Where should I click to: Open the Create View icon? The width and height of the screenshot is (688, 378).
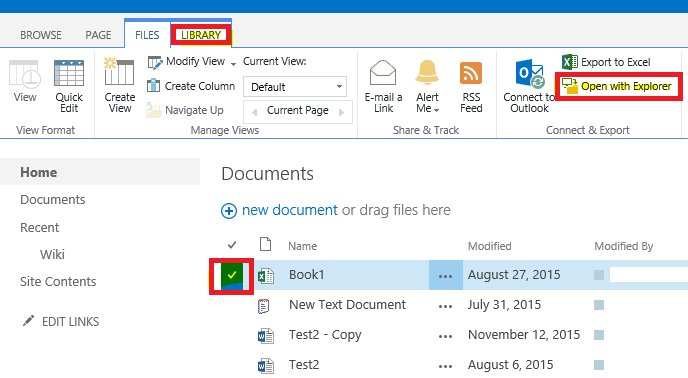[x=119, y=72]
